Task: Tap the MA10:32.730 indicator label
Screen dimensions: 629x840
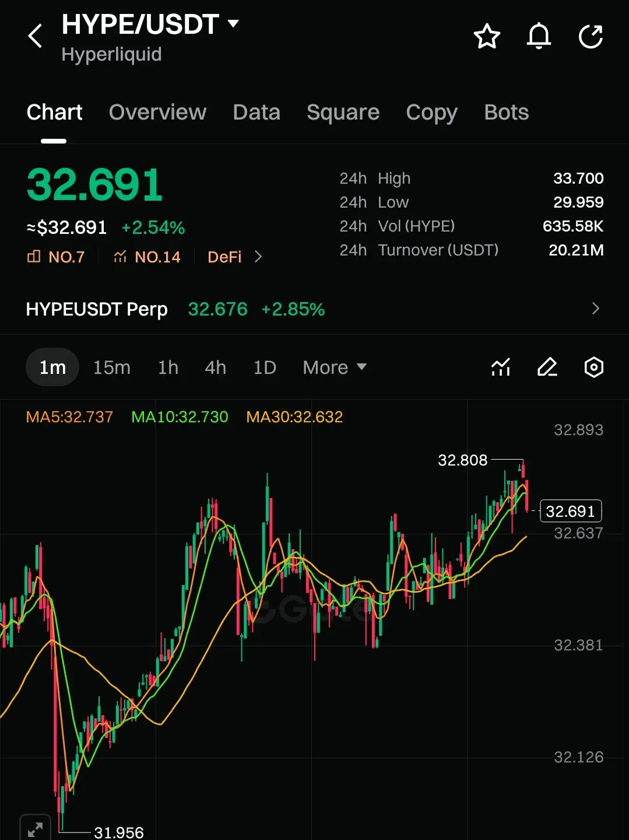Action: click(180, 417)
